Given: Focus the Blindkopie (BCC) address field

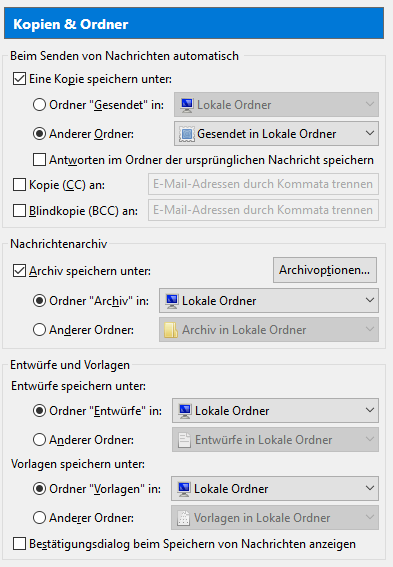Looking at the screenshot, I should point(264,210).
